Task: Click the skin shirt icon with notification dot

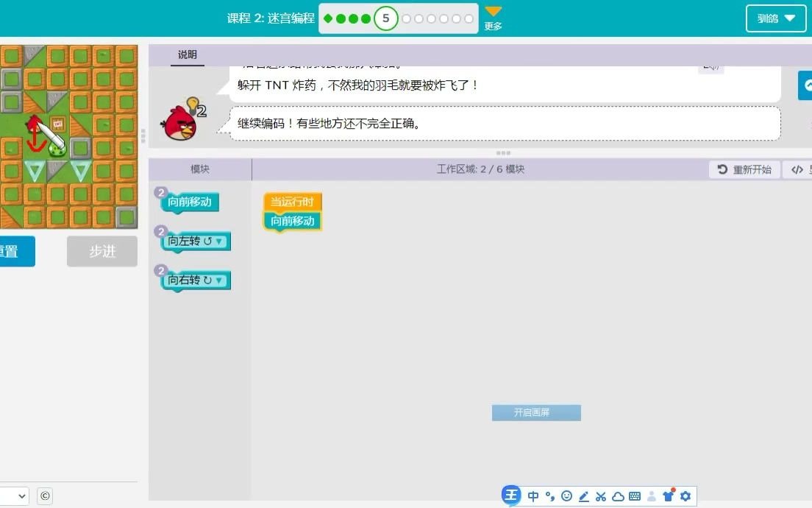Action: [x=669, y=496]
